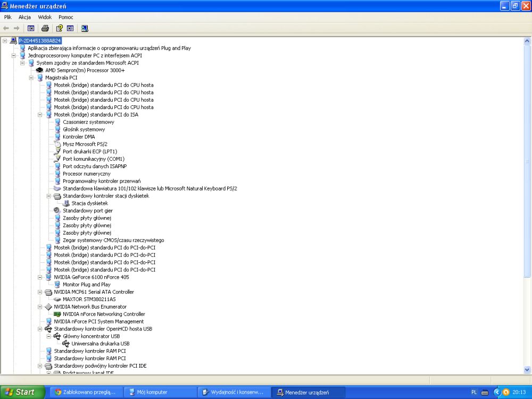This screenshot has height=399, width=532.
Task: Click the Głośnik systemowy device icon
Action: (57, 130)
